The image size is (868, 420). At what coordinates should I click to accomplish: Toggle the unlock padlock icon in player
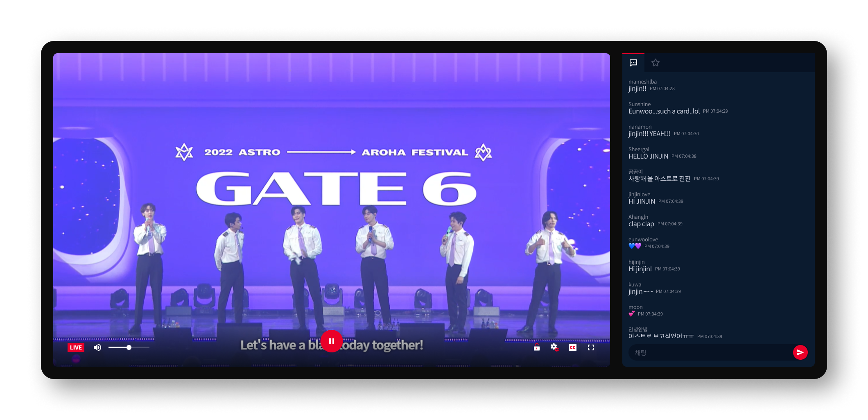coord(537,347)
